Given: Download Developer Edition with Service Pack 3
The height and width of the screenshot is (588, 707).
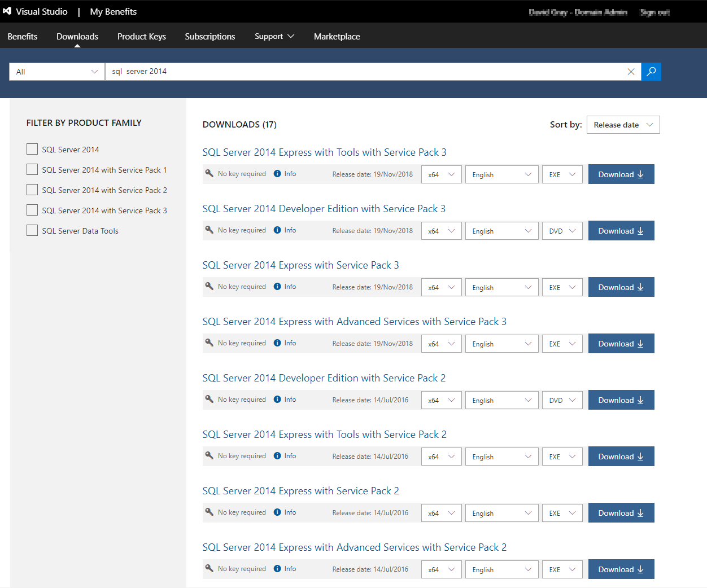Looking at the screenshot, I should [621, 231].
